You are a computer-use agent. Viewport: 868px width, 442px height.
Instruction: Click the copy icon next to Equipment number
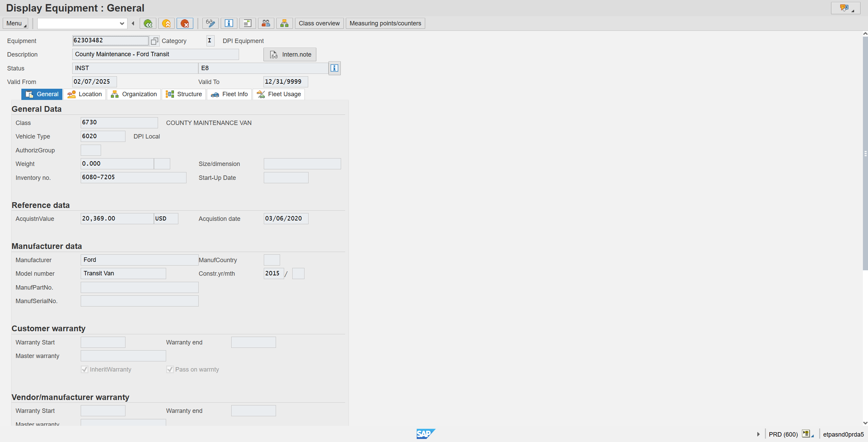point(155,41)
